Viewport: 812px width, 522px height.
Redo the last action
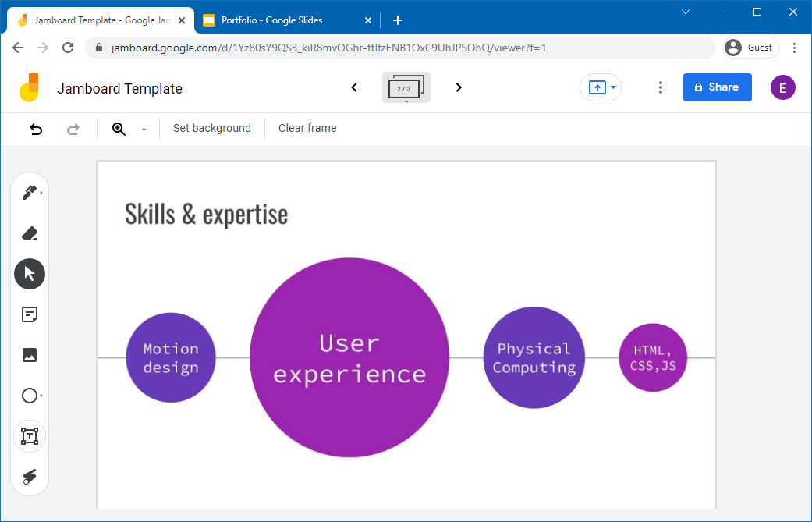click(x=73, y=129)
